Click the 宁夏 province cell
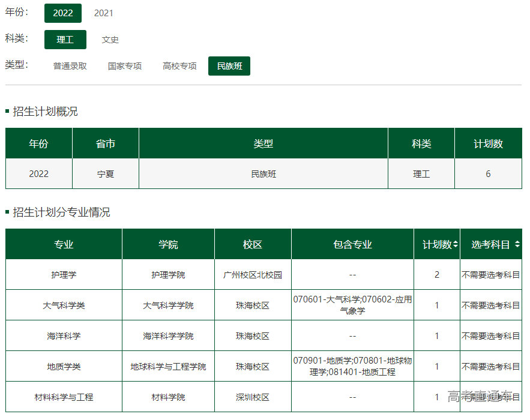Screen dimensions: 530x420 [106, 174]
